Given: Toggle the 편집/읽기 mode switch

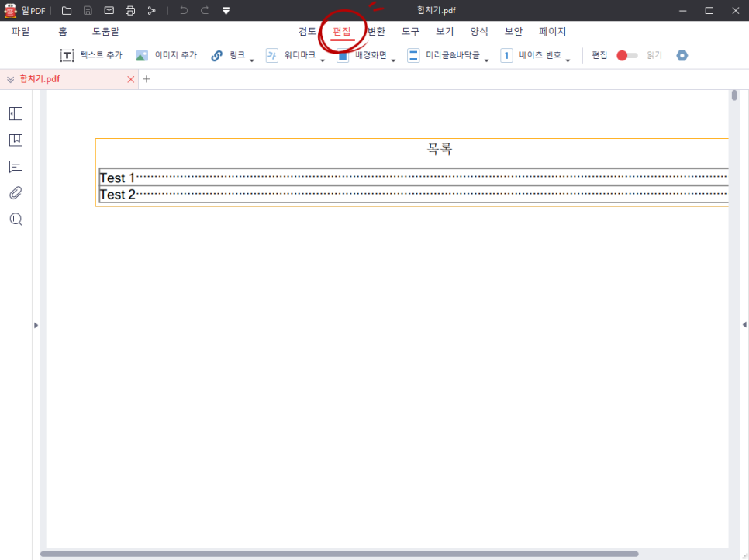Looking at the screenshot, I should point(626,55).
